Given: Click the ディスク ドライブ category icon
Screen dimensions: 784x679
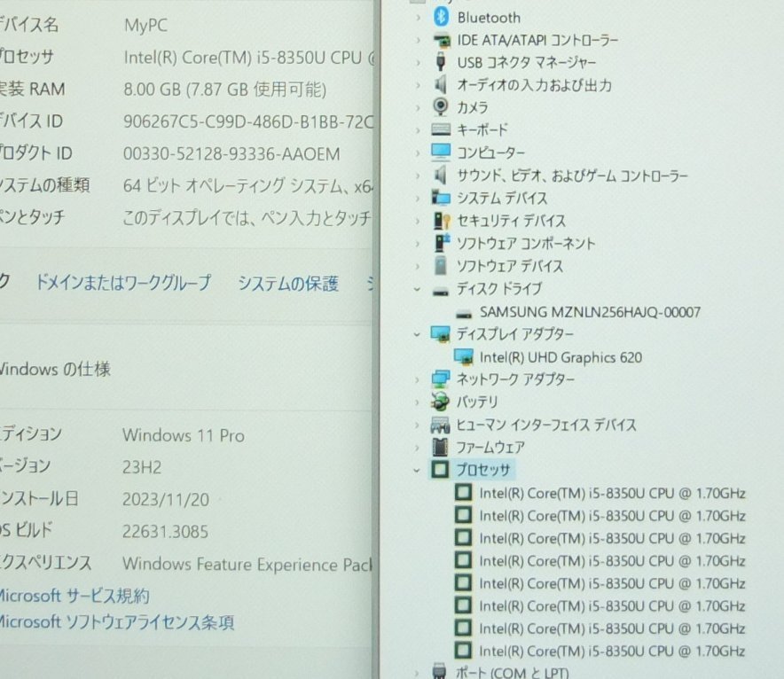Looking at the screenshot, I should point(441,291).
